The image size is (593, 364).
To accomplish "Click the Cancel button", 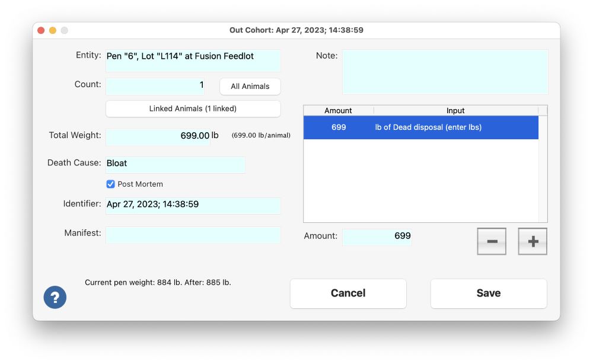I will point(348,293).
